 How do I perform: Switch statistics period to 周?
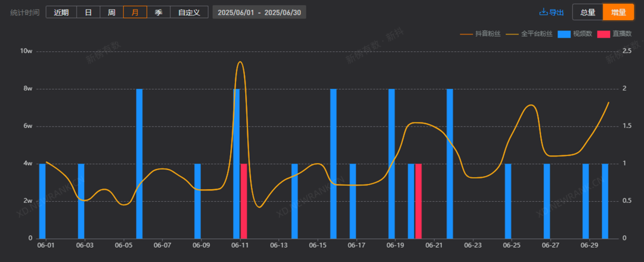click(112, 13)
